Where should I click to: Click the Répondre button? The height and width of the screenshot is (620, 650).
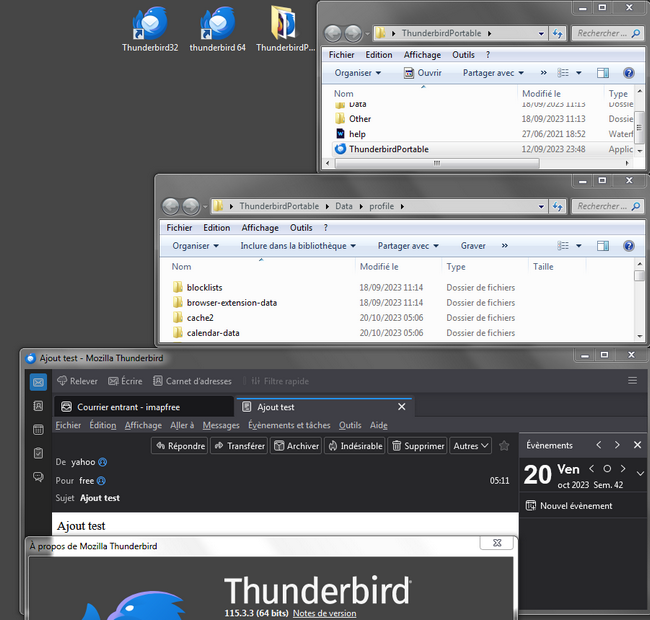[x=180, y=446]
